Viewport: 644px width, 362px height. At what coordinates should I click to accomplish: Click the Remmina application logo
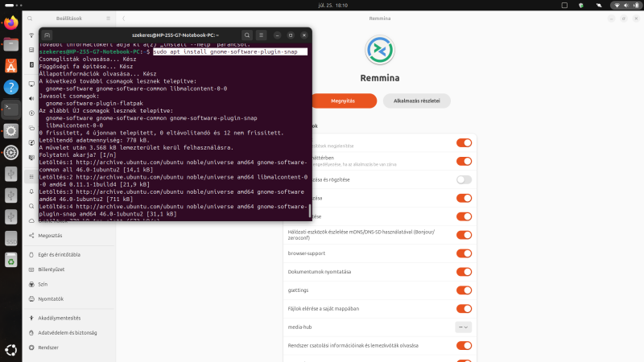[380, 50]
